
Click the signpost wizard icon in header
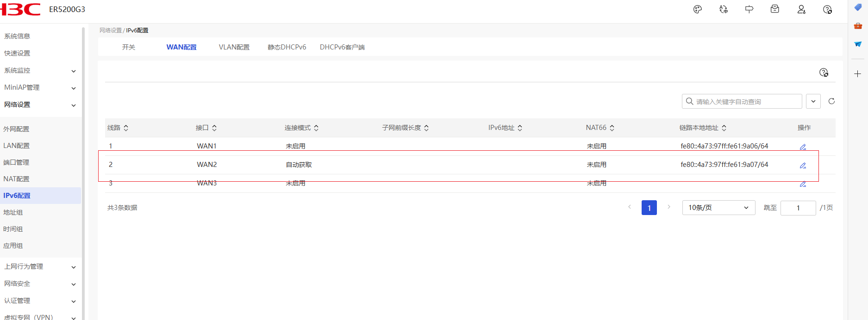pyautogui.click(x=749, y=9)
